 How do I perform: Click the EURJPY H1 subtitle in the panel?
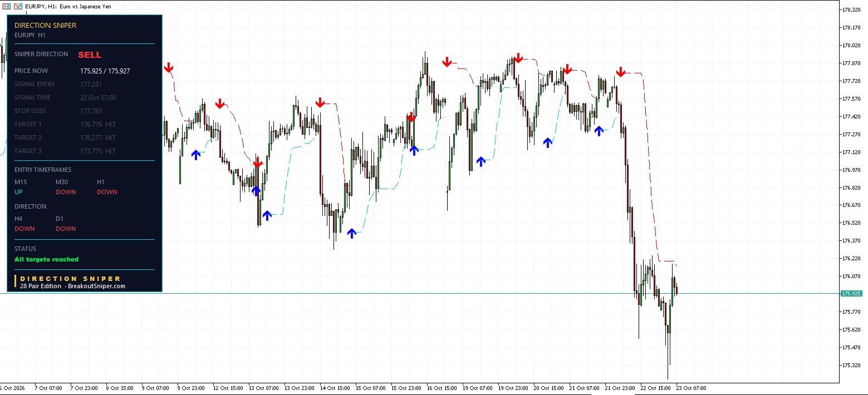tap(30, 35)
